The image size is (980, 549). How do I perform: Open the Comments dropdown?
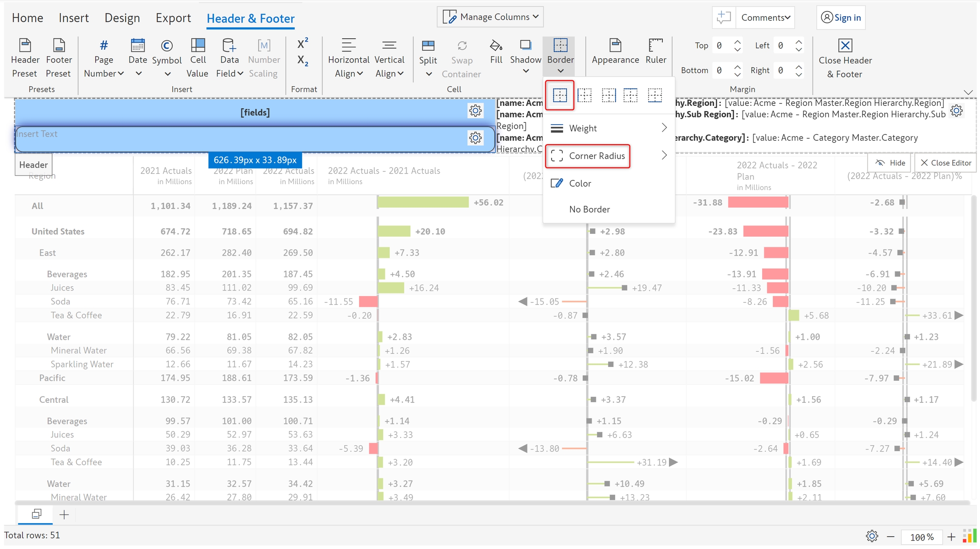coord(765,17)
